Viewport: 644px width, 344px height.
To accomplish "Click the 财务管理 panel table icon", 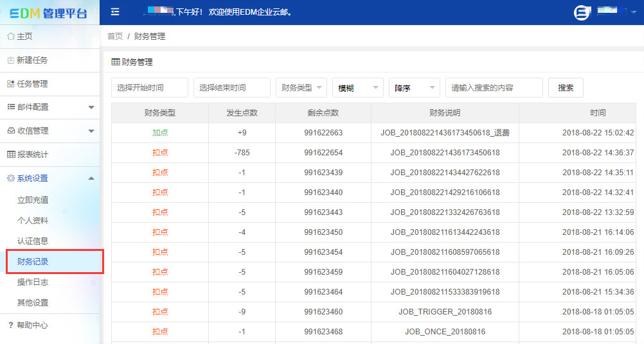I will (x=116, y=62).
